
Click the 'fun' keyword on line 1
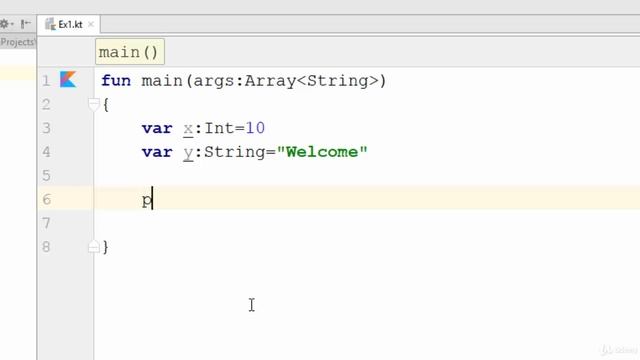click(x=116, y=80)
